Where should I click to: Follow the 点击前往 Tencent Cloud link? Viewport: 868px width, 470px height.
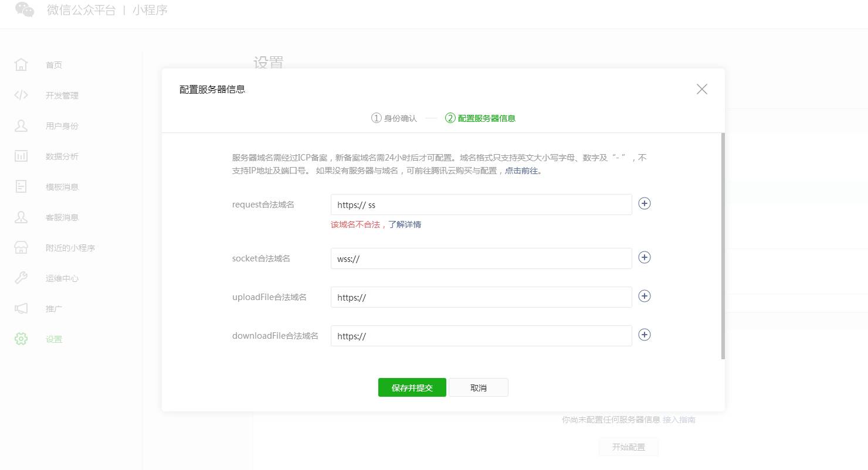(x=521, y=171)
